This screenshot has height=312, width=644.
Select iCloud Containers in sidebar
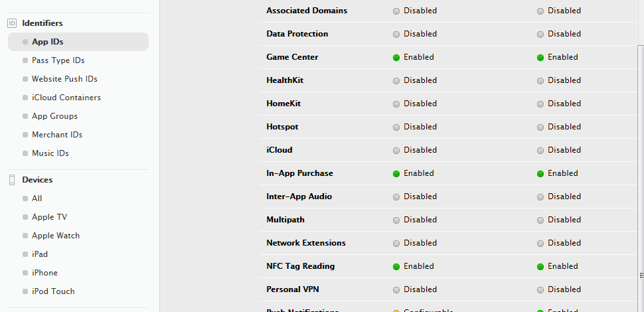click(66, 98)
